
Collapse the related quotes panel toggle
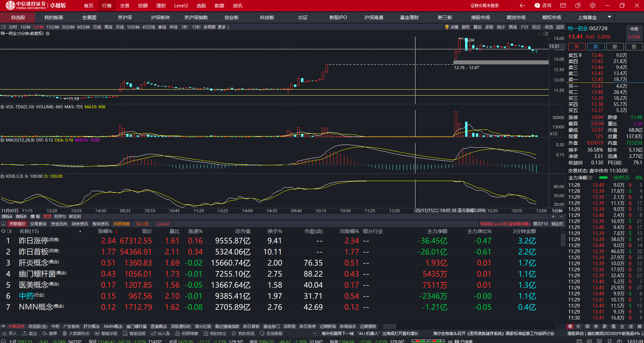pyautogui.click(x=3, y=224)
